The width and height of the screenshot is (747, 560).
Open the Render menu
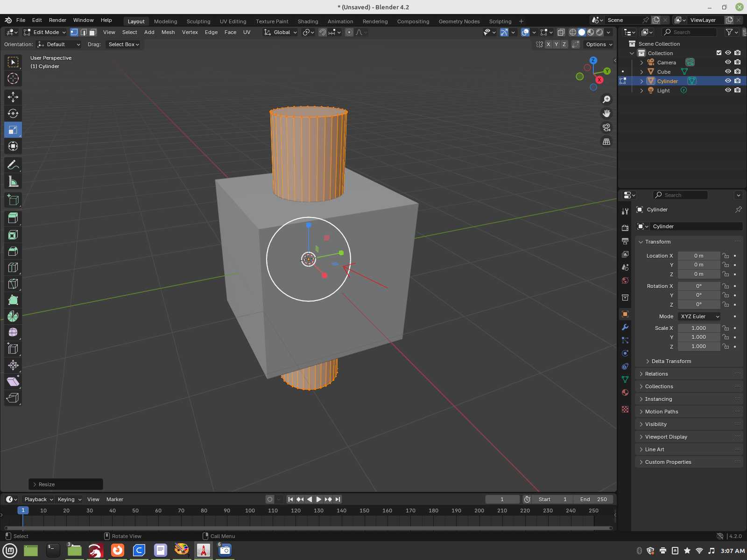57,20
